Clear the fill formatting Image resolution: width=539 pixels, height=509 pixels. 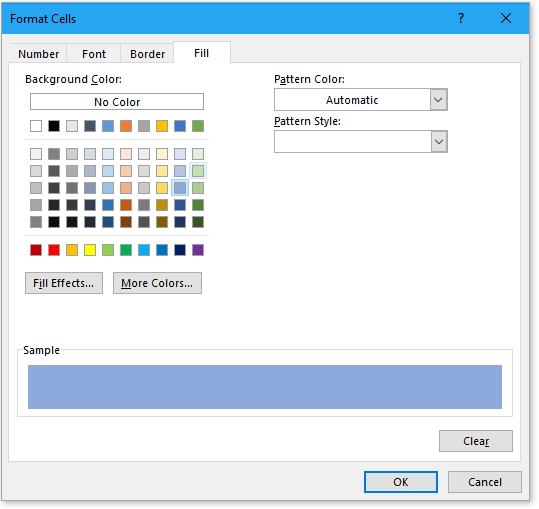(476, 441)
